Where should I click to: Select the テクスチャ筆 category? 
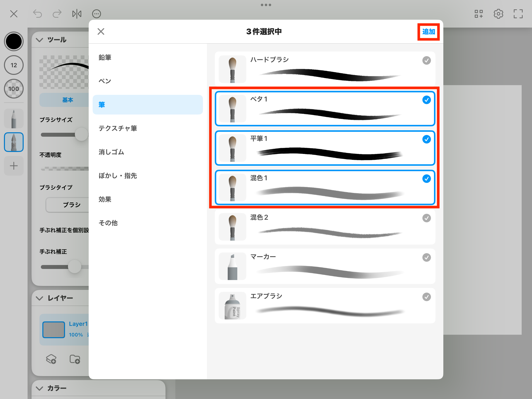point(148,128)
